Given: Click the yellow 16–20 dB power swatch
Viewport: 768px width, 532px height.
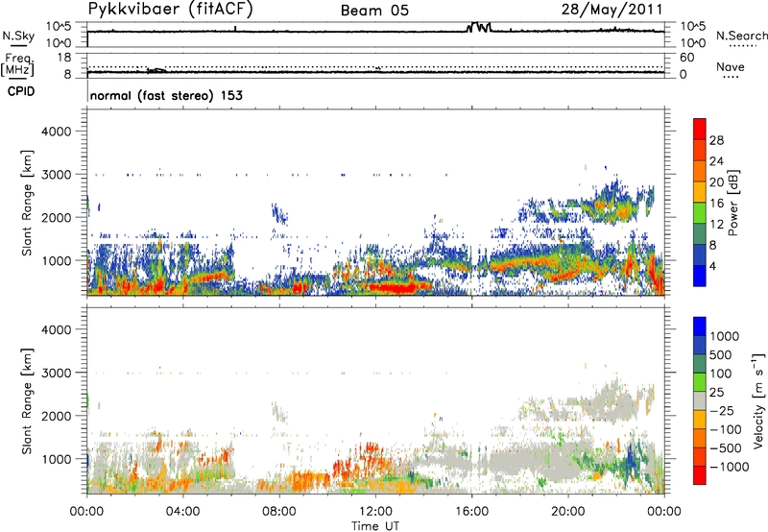Looking at the screenshot, I should [x=700, y=192].
